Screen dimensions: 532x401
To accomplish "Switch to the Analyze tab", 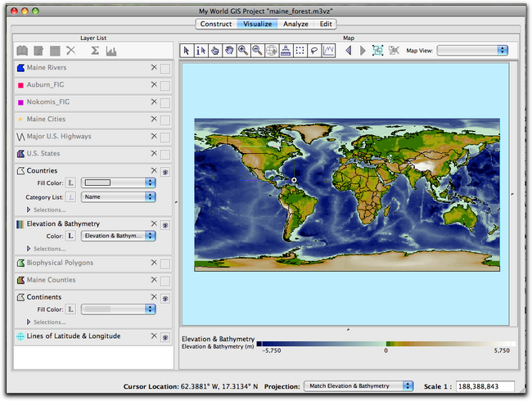I will [x=295, y=24].
